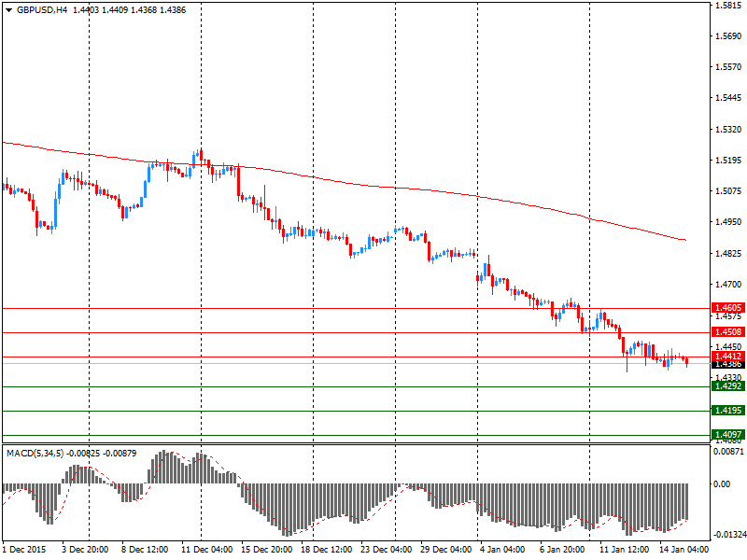Click the 1.5690 price scale value

point(728,36)
